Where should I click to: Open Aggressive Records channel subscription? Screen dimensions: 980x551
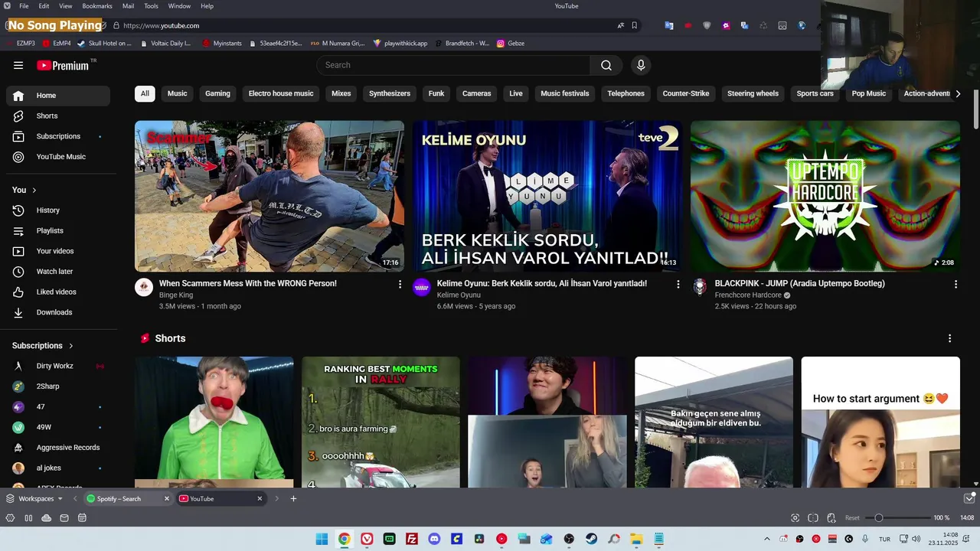[58, 448]
